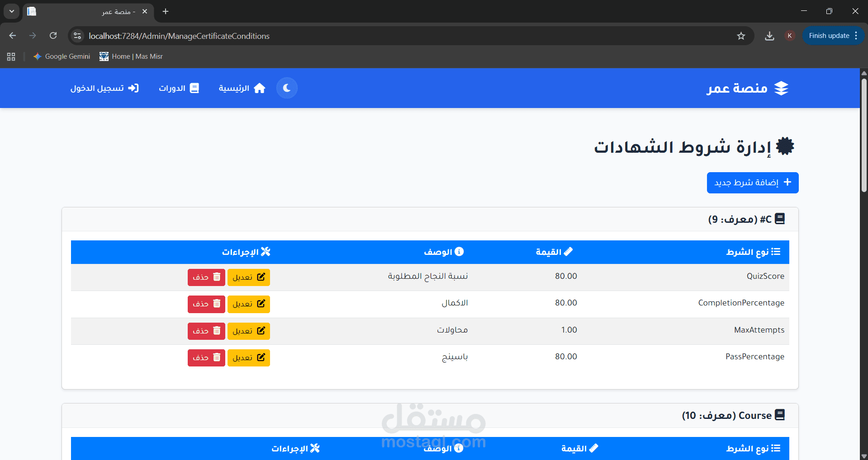This screenshot has width=868, height=460.
Task: Click the ruler icon in the Course table's القيمة header
Action: [593, 448]
